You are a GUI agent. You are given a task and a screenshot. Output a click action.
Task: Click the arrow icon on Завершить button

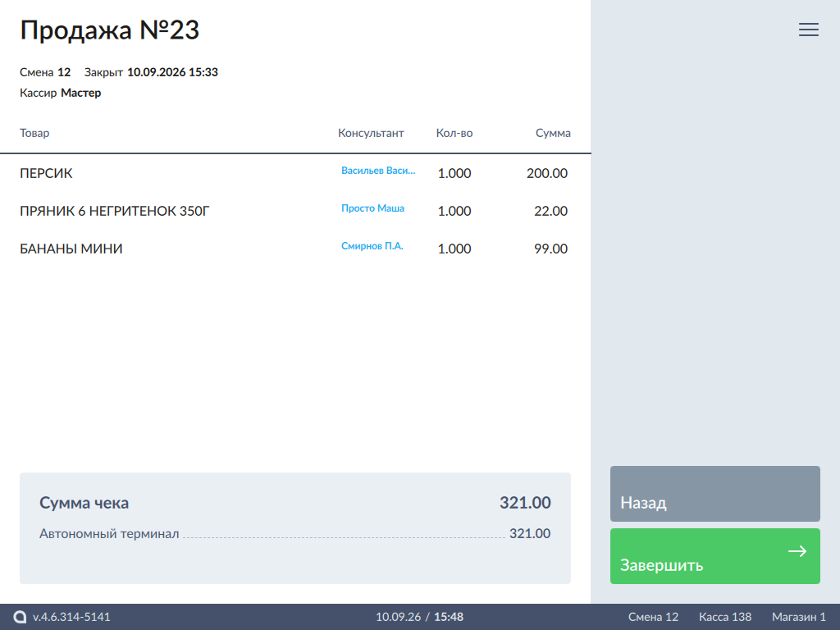coord(797,550)
